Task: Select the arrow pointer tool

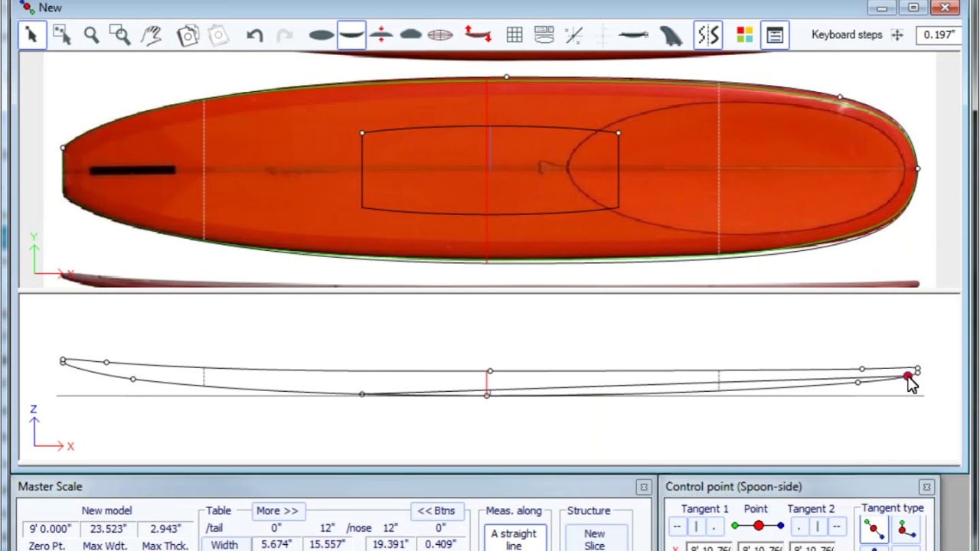Action: click(x=32, y=35)
